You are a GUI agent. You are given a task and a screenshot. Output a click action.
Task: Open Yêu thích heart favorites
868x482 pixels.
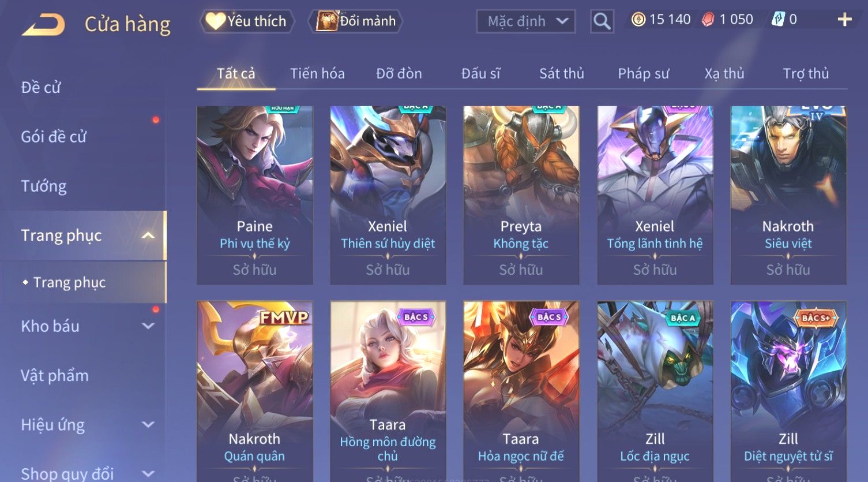pos(246,21)
